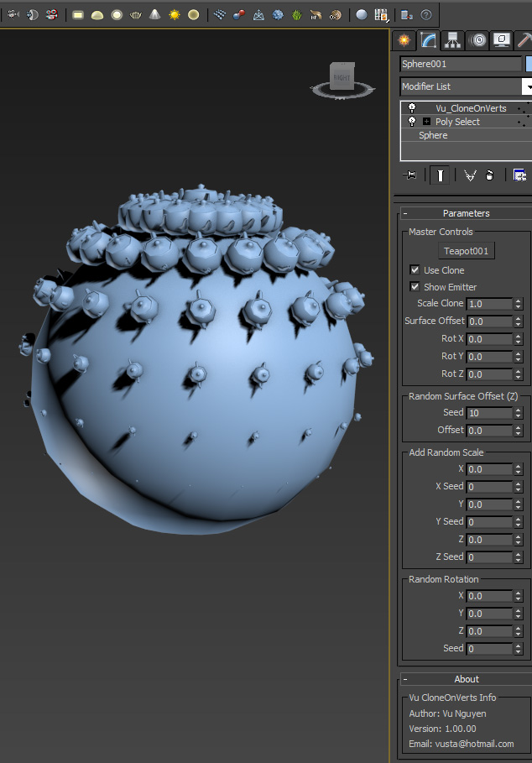Viewport: 532px width, 763px height.
Task: Open Configure Modifier Sets icon
Action: (x=519, y=175)
